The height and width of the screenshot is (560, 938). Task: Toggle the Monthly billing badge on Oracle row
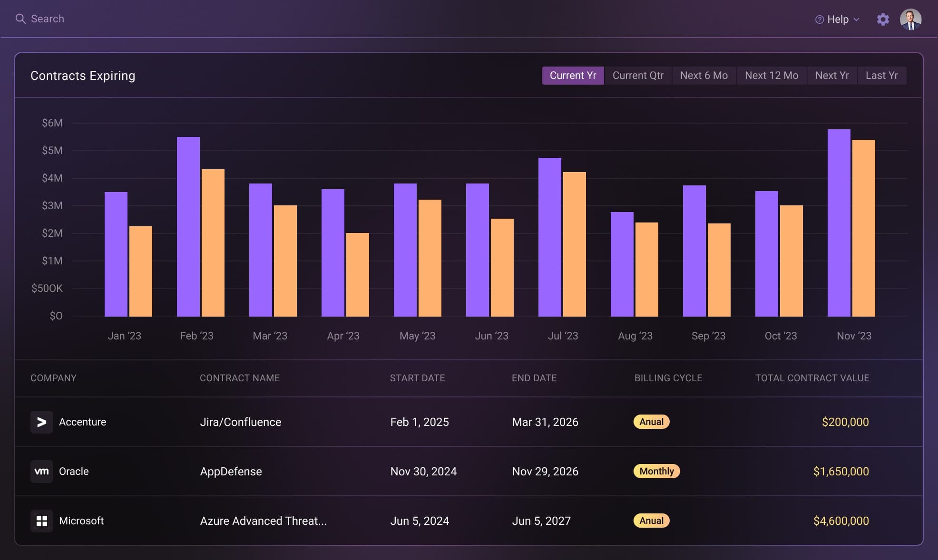click(x=657, y=471)
